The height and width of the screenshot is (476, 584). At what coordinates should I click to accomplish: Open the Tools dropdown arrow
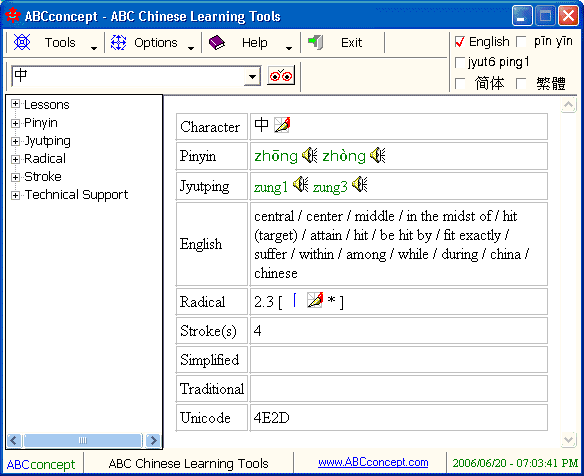click(94, 48)
